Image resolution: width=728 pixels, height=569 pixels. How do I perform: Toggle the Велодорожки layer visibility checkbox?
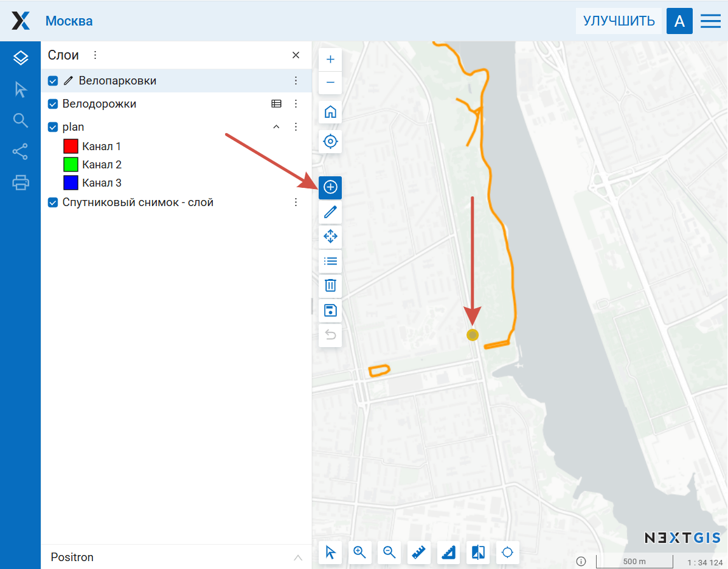pyautogui.click(x=53, y=104)
